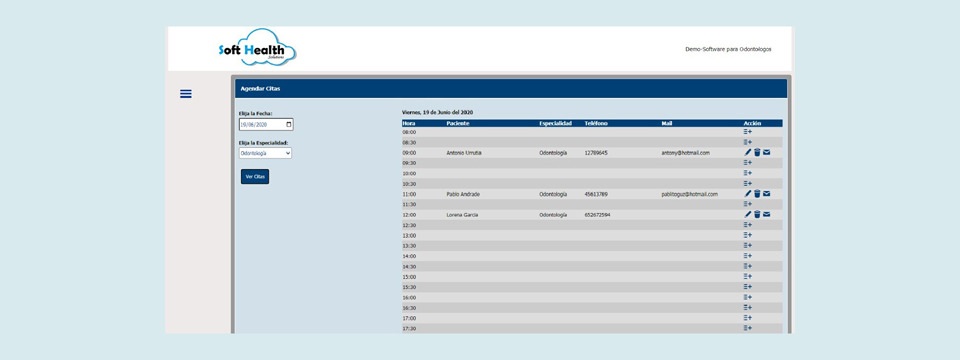Click the Mail column header
The height and width of the screenshot is (360, 960).
tap(667, 123)
